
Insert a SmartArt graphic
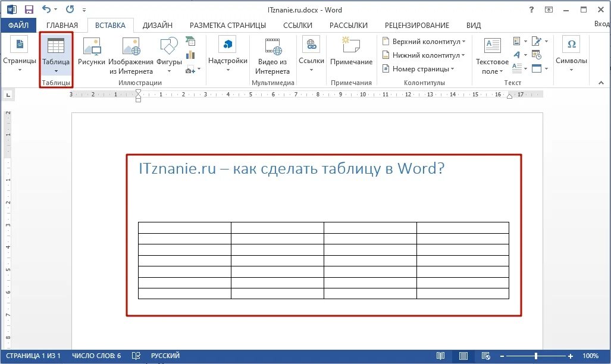tap(190, 40)
